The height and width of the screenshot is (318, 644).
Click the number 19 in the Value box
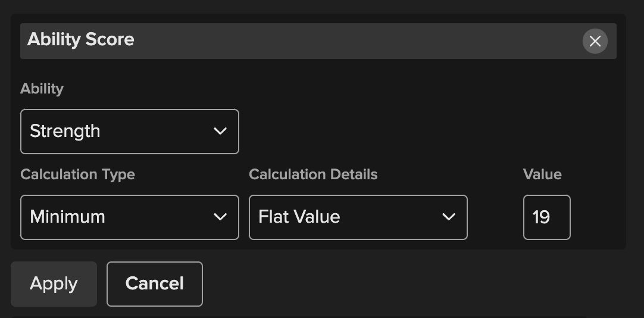click(541, 217)
